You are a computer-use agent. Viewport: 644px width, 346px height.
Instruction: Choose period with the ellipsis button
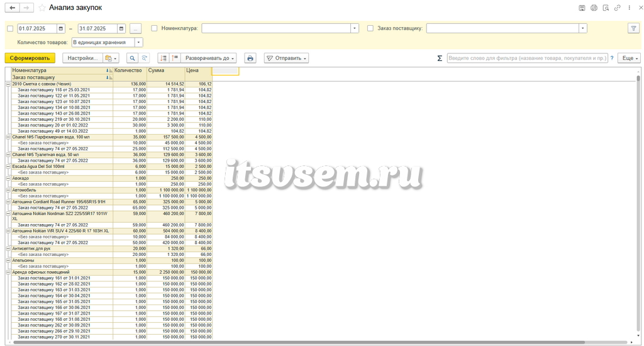click(x=135, y=28)
